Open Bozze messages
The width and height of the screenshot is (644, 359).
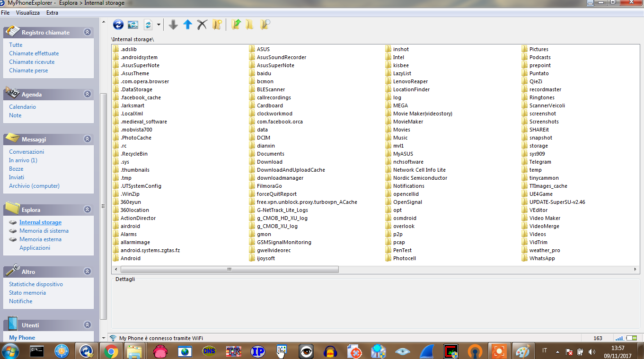16,169
